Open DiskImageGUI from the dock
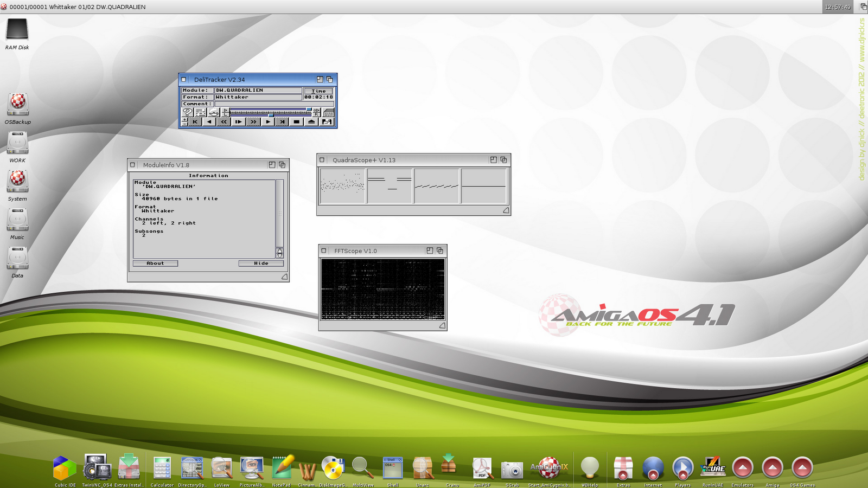Image resolution: width=868 pixels, height=488 pixels. click(333, 467)
